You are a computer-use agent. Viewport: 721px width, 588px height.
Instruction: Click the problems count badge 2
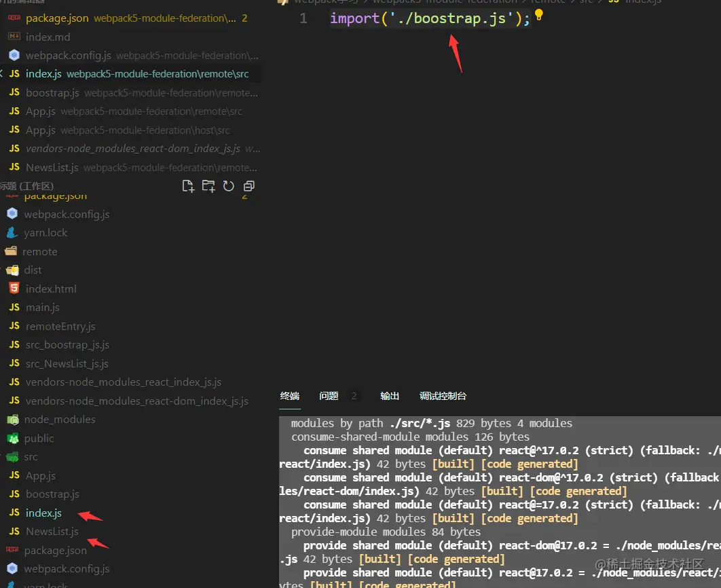[x=354, y=396]
